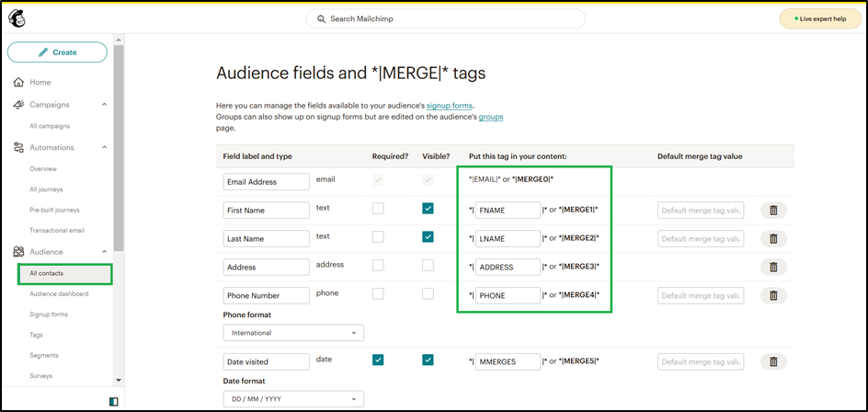Open the signup forms link

[x=450, y=106]
